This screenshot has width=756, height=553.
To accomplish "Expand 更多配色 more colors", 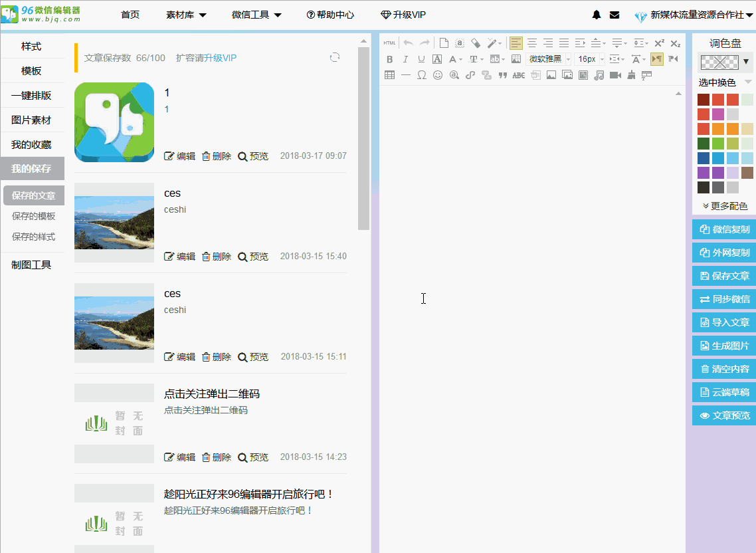I will click(x=725, y=206).
